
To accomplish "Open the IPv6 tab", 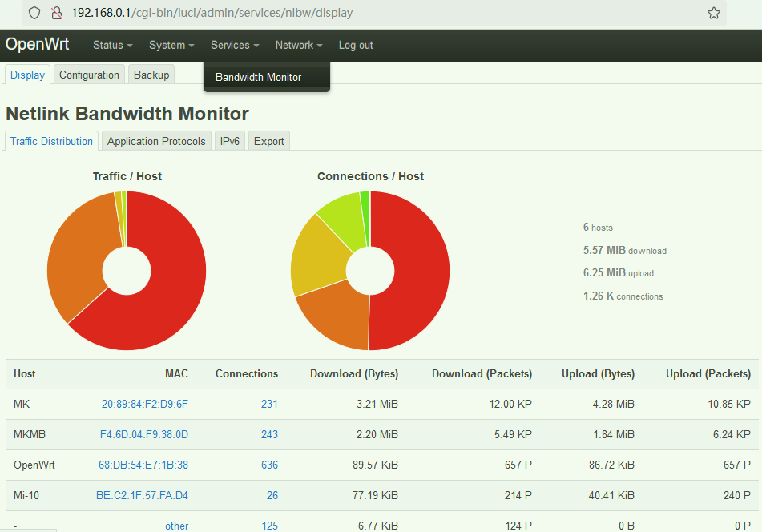I will [230, 141].
